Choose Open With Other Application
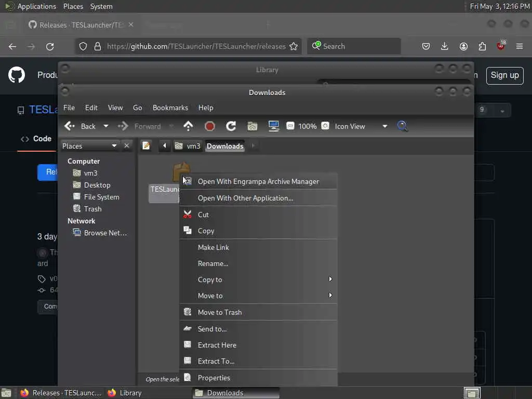 [x=259, y=198]
